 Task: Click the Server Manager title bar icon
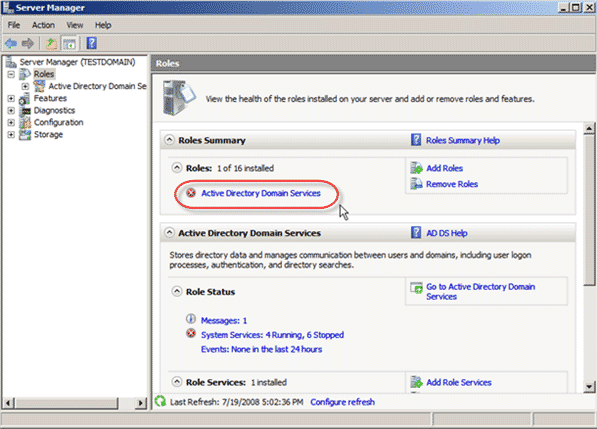[8, 7]
